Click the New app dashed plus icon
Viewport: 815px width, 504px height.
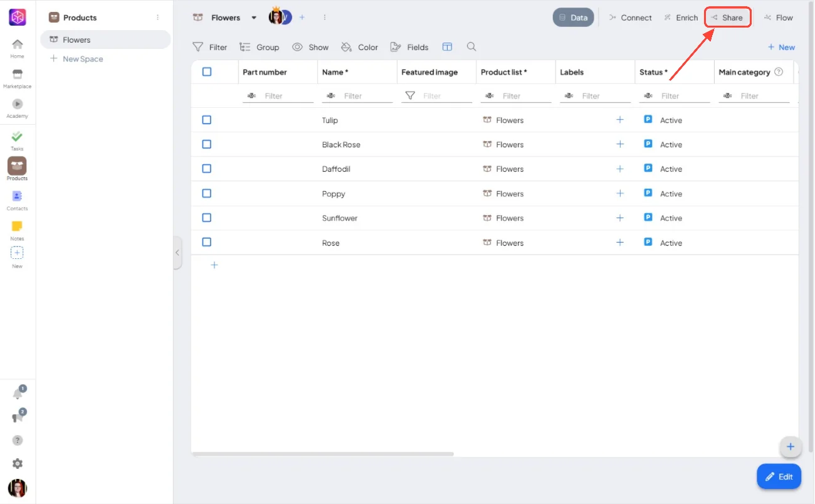(18, 253)
